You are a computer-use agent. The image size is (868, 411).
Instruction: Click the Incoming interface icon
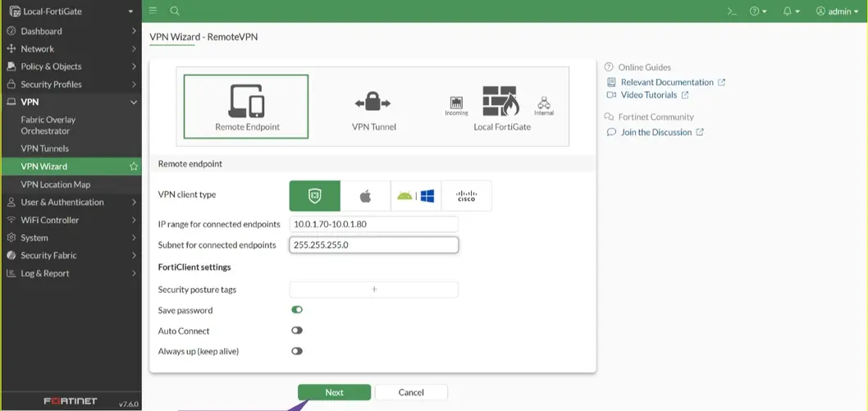click(x=457, y=103)
